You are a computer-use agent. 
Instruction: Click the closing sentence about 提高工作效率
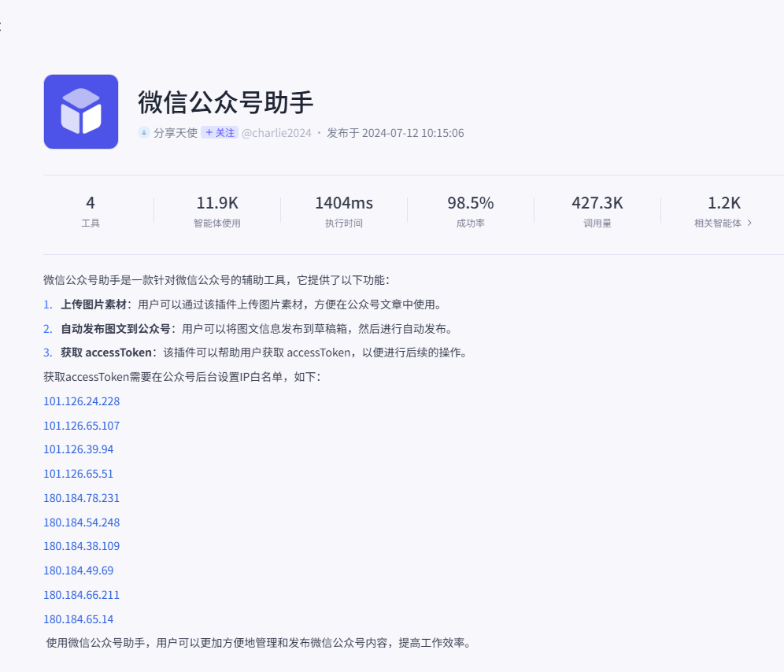coord(258,643)
